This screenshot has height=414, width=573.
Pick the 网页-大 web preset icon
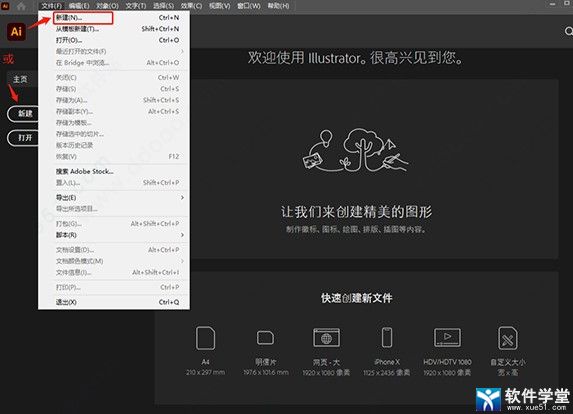point(326,338)
